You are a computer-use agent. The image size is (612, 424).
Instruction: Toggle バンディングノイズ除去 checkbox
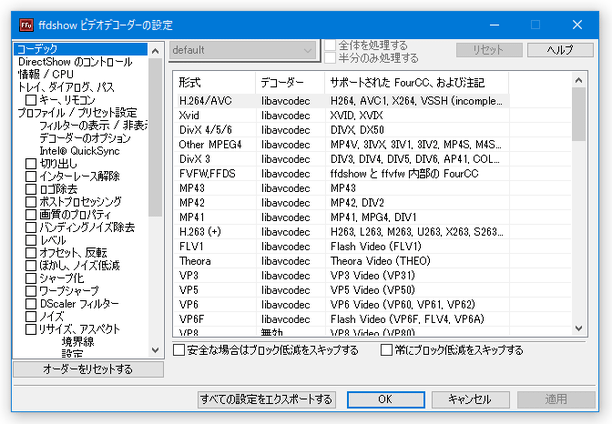click(x=31, y=227)
